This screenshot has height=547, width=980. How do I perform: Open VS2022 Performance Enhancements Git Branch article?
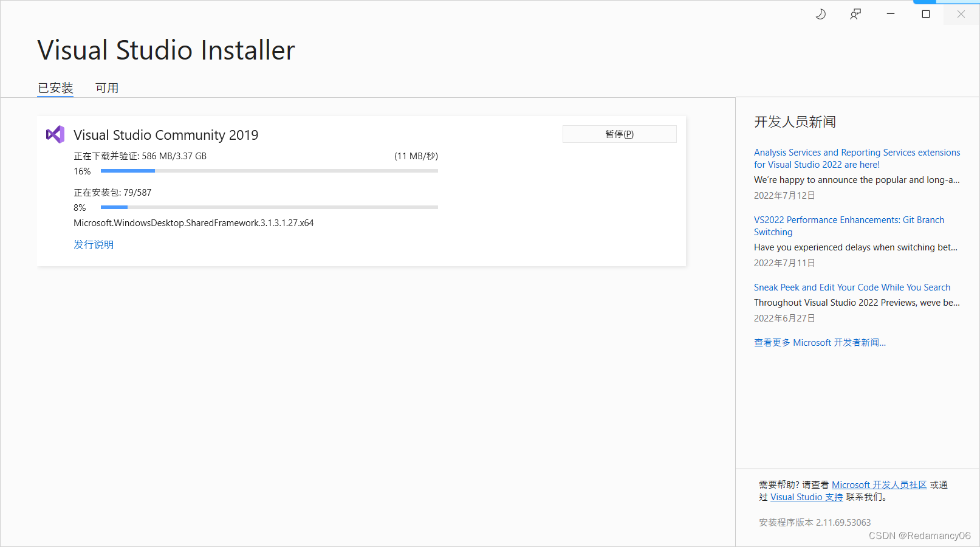(x=849, y=226)
